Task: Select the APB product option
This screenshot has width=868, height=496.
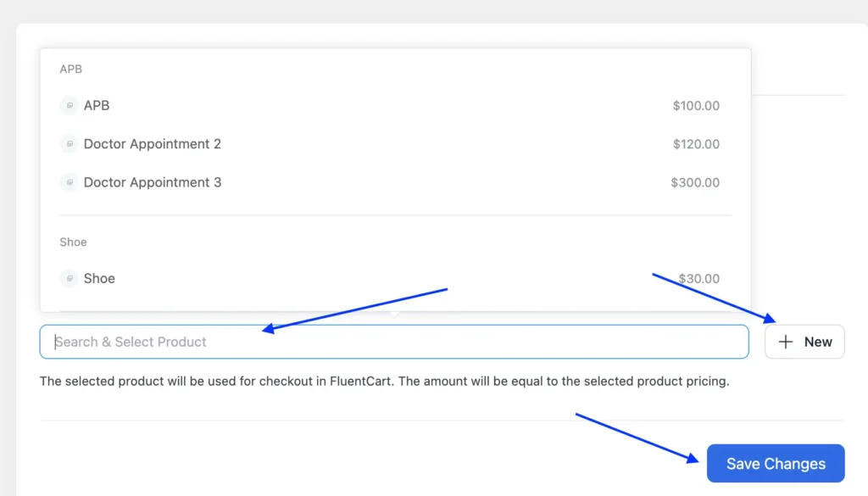Action: click(x=97, y=106)
